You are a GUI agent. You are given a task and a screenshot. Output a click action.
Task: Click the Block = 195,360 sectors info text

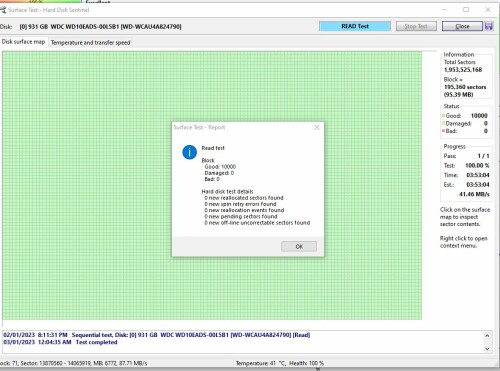[465, 87]
